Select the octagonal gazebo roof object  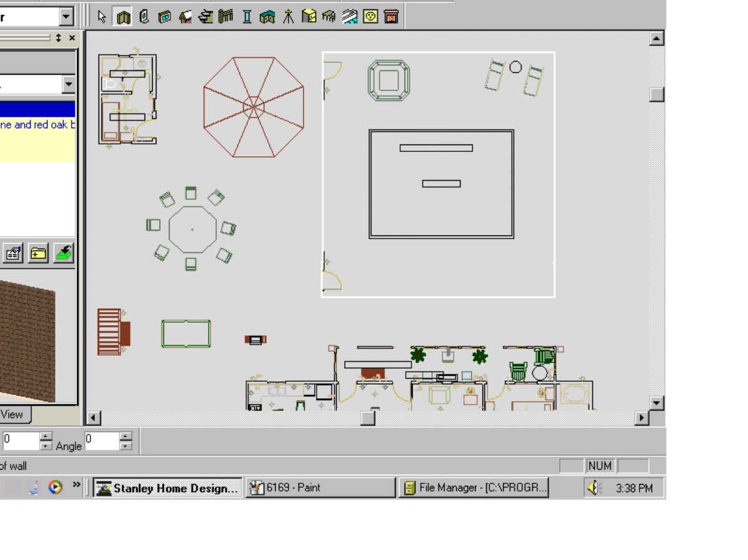pyautogui.click(x=254, y=107)
